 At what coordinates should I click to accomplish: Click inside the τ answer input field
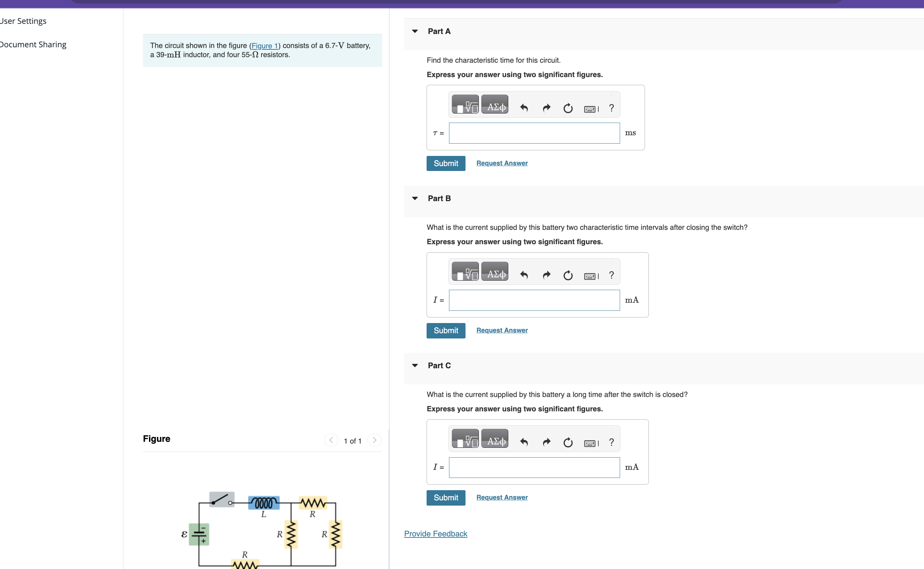point(534,133)
